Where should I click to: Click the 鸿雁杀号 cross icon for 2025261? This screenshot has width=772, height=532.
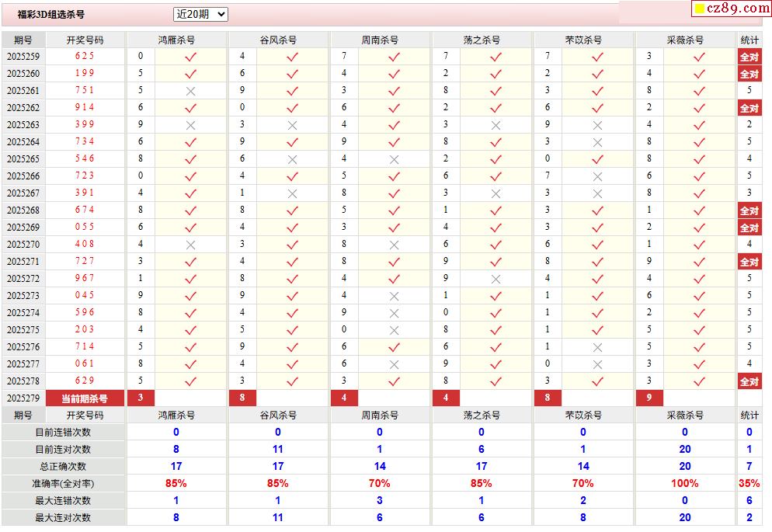point(190,90)
